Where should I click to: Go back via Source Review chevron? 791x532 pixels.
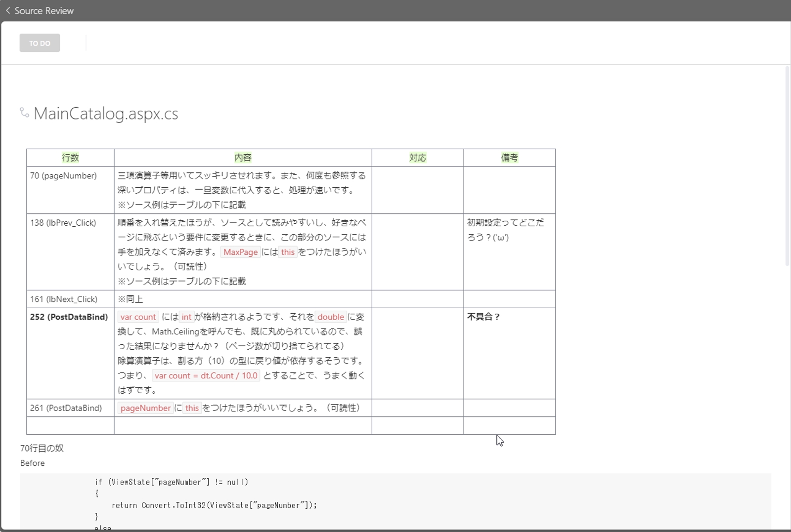[8, 10]
